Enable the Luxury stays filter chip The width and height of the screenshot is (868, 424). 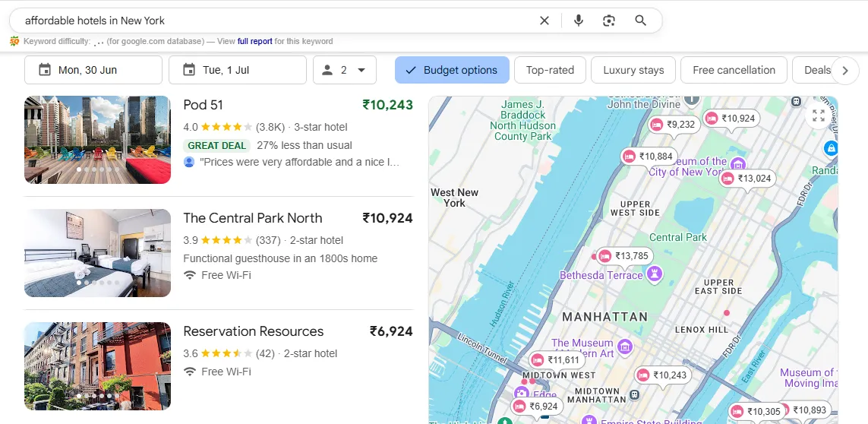(633, 70)
